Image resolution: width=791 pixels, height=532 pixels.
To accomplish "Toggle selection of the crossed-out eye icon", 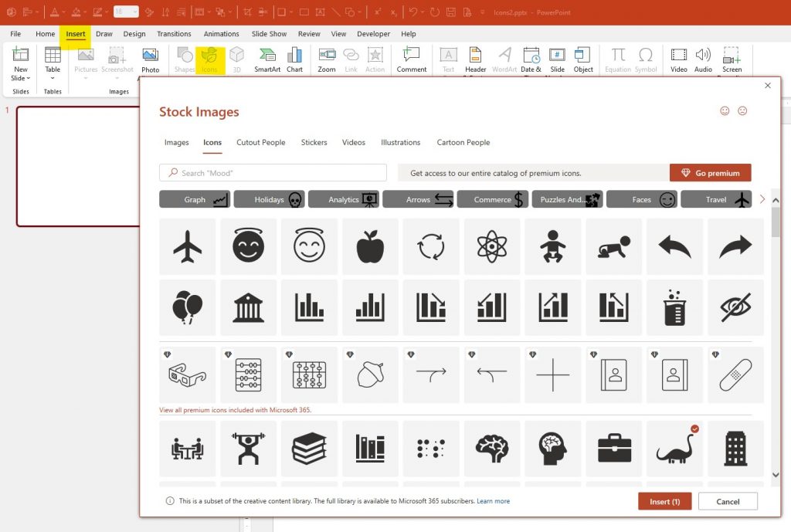I will [735, 307].
